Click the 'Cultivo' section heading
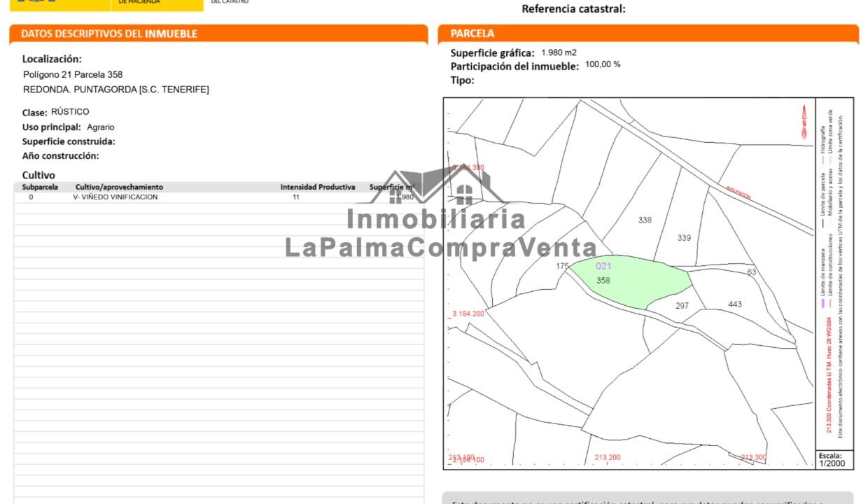 [38, 175]
